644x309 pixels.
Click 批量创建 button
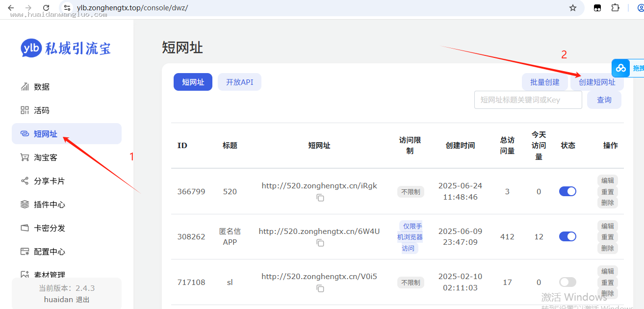pos(545,82)
